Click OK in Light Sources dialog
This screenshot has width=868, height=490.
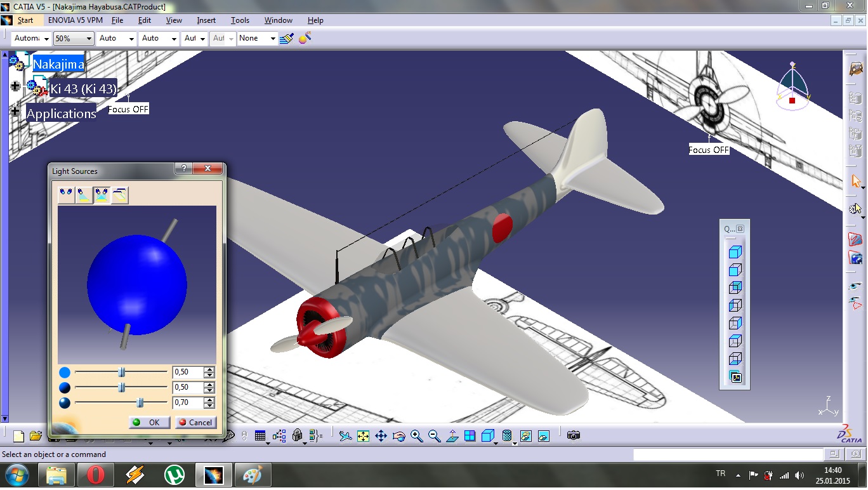click(149, 422)
